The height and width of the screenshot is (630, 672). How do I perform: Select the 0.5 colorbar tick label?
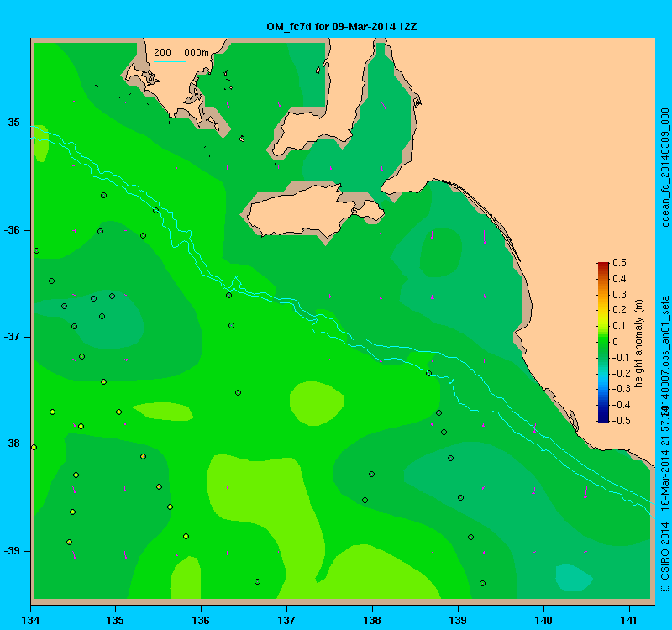[x=619, y=263]
